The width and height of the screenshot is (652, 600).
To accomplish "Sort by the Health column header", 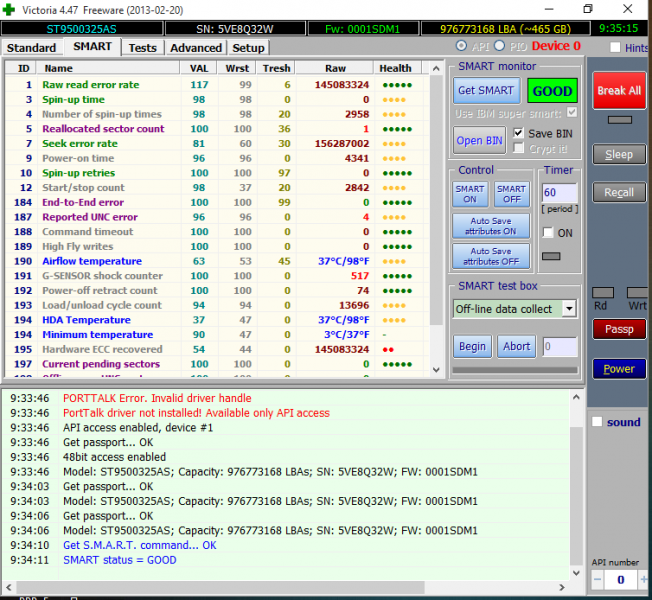I will coord(395,68).
